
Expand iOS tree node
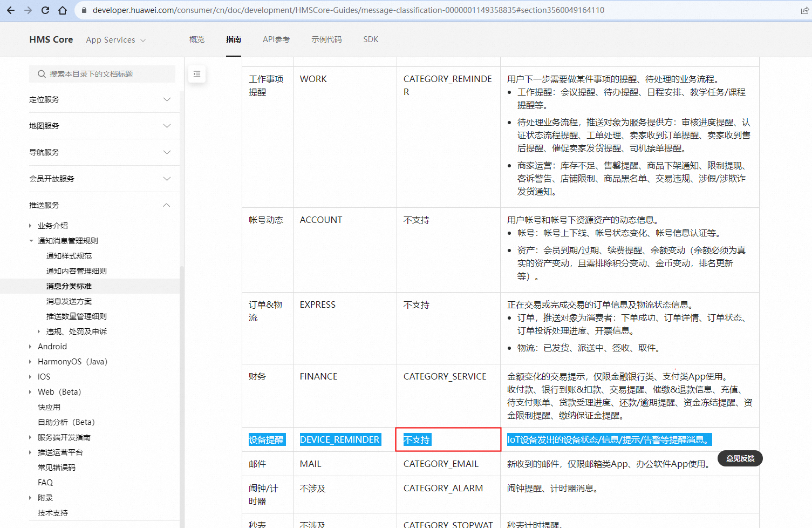[31, 377]
